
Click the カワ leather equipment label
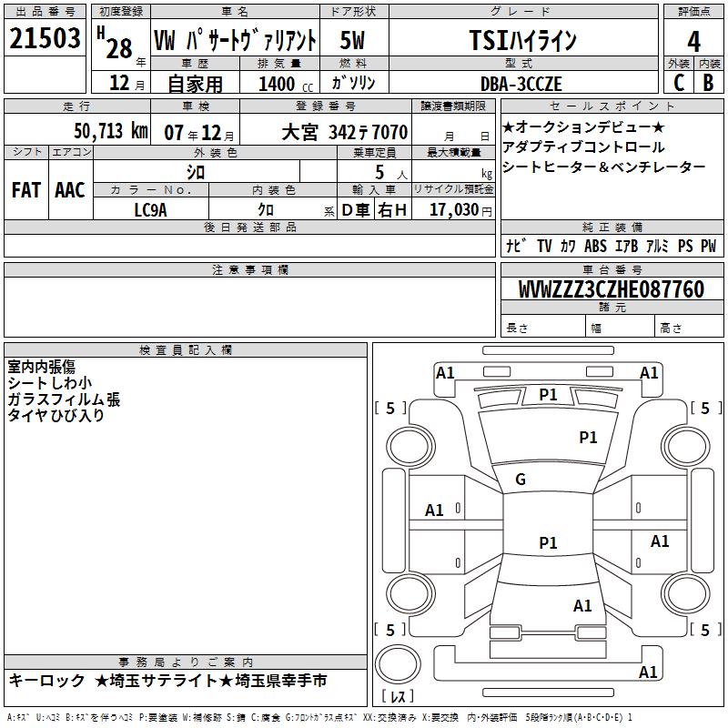pos(568,246)
